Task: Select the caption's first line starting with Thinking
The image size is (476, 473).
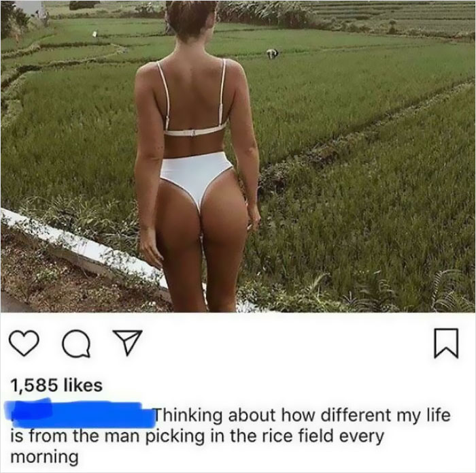Action: click(x=303, y=415)
